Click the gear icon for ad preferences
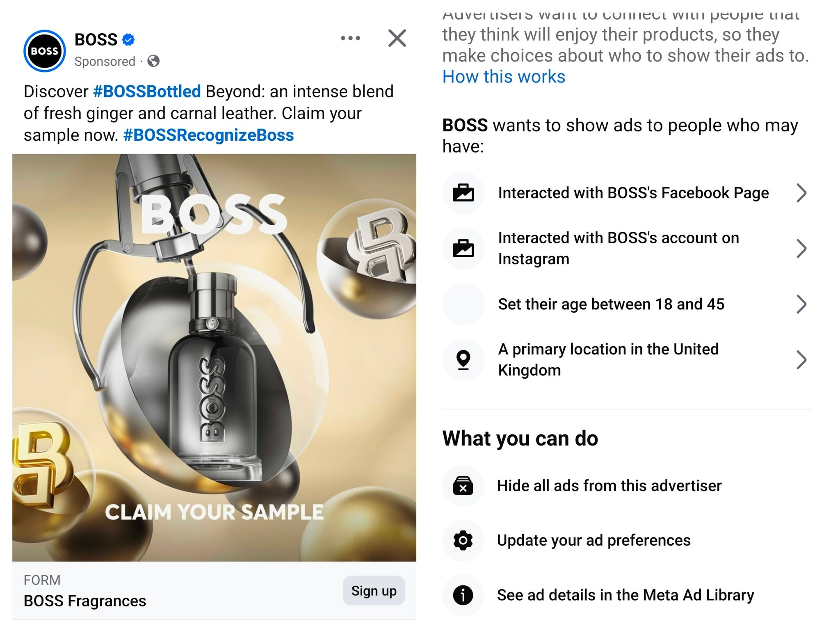 (x=463, y=540)
